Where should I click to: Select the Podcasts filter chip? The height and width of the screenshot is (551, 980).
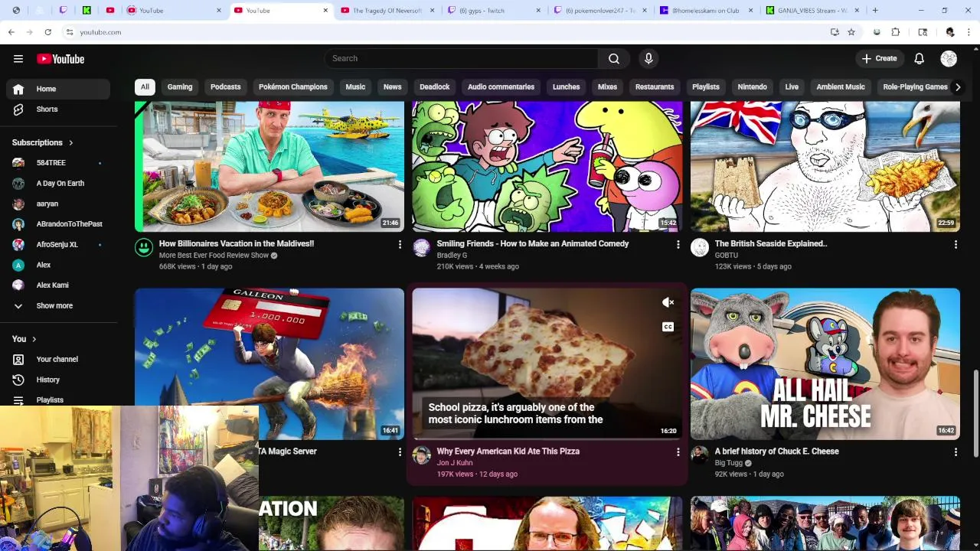pos(226,87)
